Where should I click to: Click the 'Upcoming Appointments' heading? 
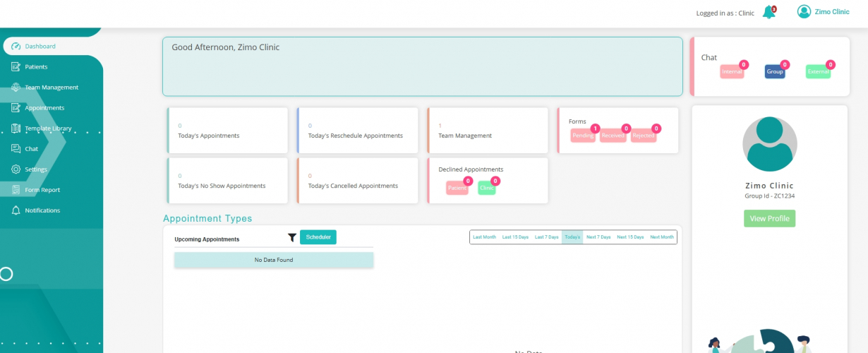click(x=207, y=239)
